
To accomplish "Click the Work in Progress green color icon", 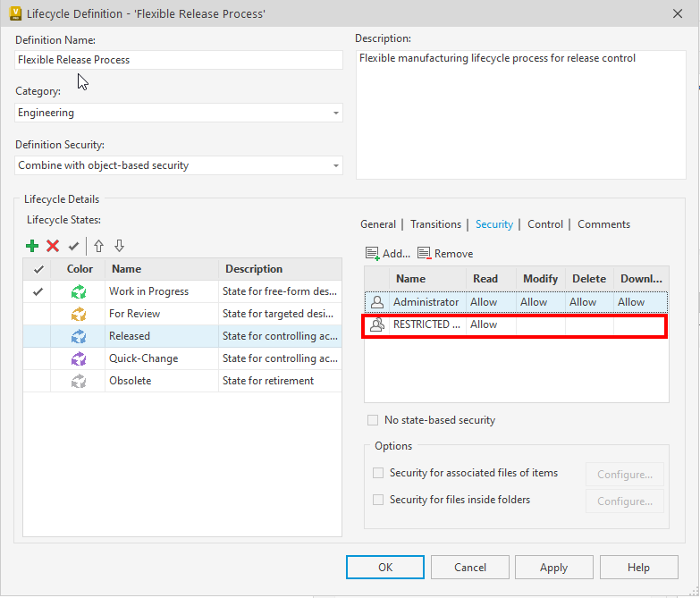I will (79, 292).
